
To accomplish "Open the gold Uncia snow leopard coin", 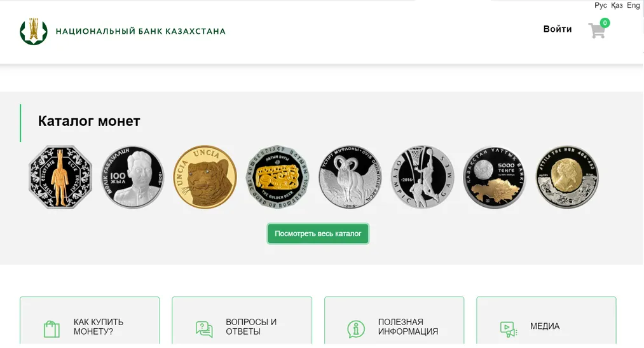I will 205,177.
